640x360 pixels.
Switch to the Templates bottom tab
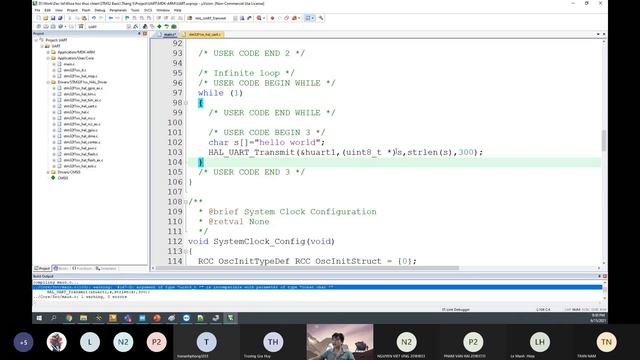coord(106,269)
